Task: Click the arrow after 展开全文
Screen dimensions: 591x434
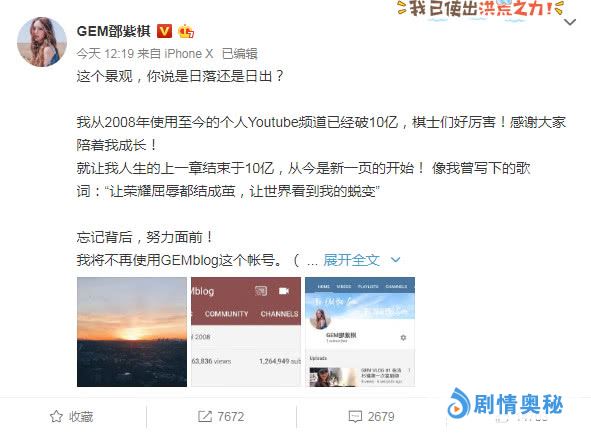Action: point(395,260)
